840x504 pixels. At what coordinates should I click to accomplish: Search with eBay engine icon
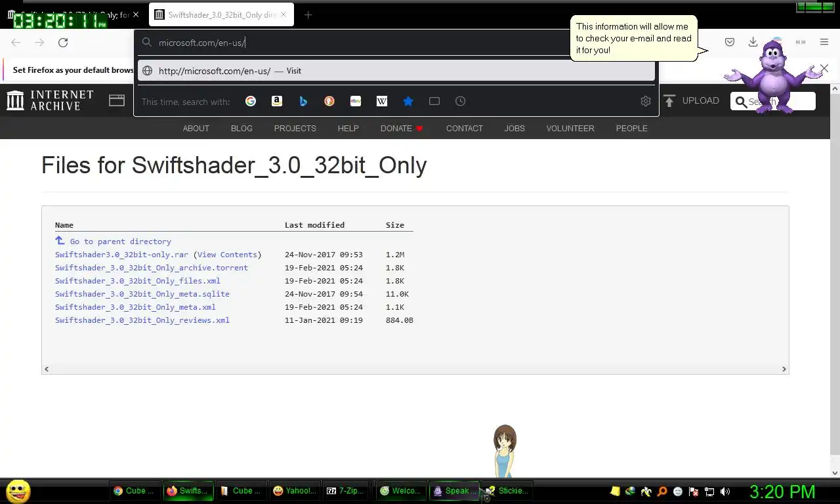pos(356,101)
